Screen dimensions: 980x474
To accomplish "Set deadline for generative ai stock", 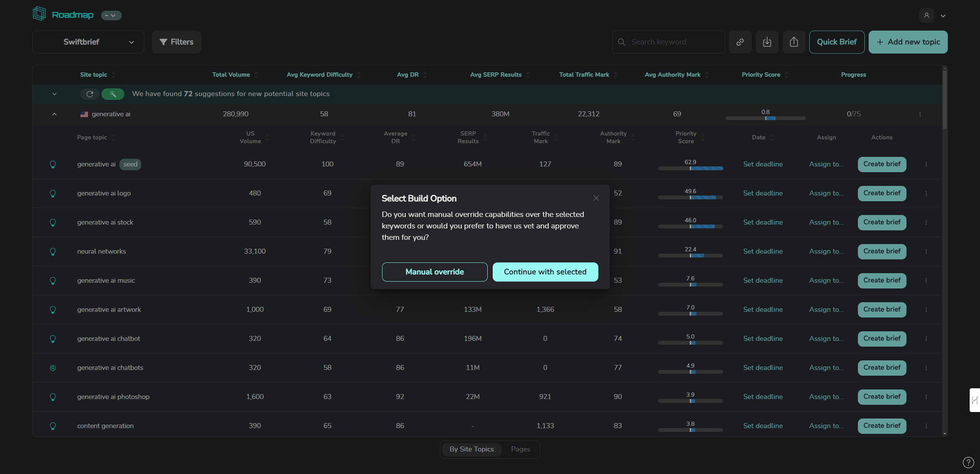I will [x=763, y=222].
